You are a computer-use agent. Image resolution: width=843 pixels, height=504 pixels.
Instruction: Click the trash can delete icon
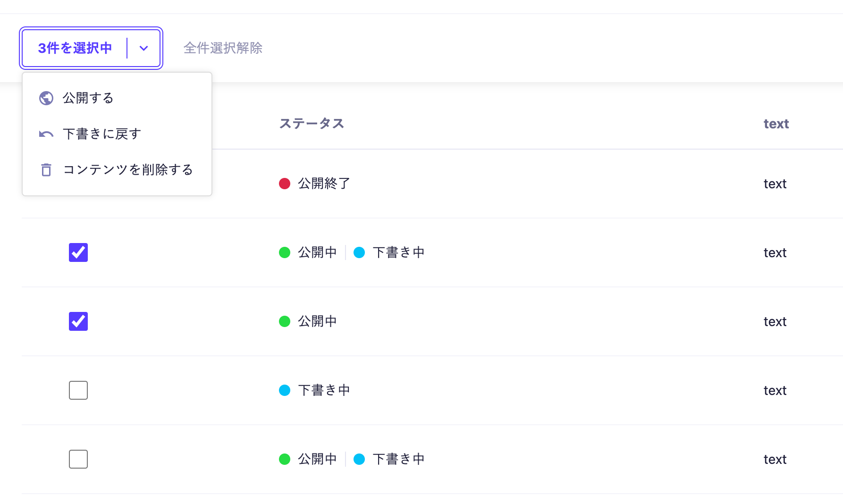pos(46,170)
